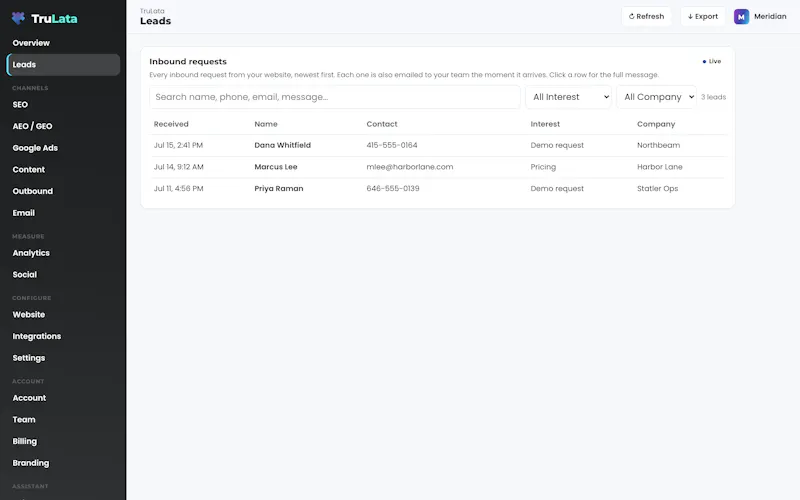Click the Meridian avatar icon
Screen dimensions: 800x500
741,16
